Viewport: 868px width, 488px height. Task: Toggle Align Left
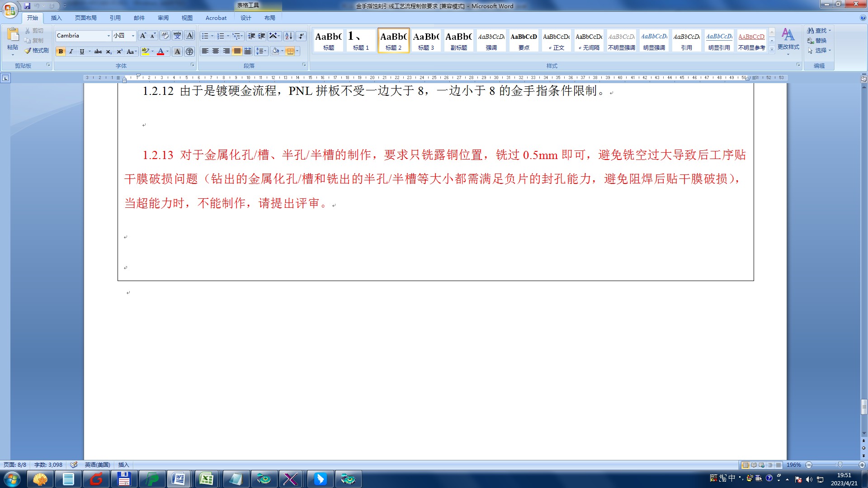pos(205,51)
